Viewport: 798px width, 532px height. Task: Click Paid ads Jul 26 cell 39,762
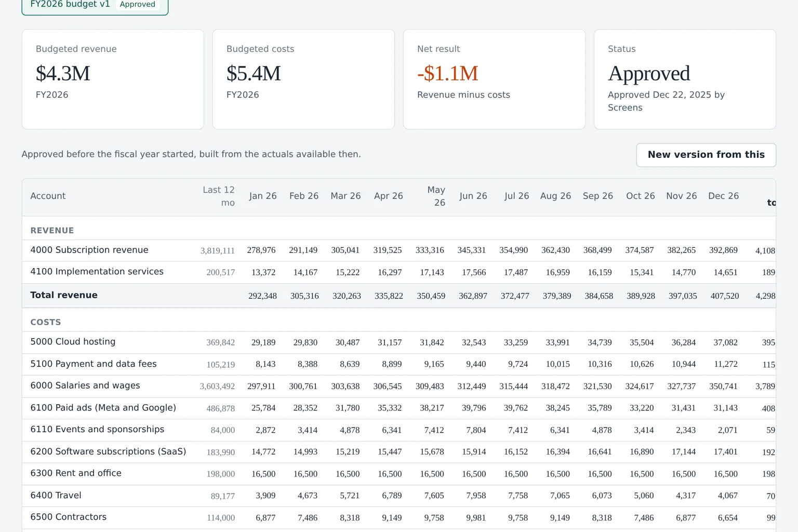[x=516, y=408]
